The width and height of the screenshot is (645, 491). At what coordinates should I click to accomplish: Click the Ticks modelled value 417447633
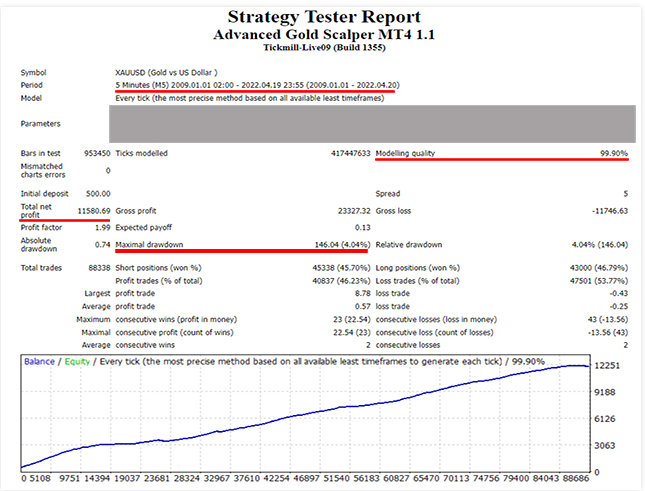[x=350, y=153]
